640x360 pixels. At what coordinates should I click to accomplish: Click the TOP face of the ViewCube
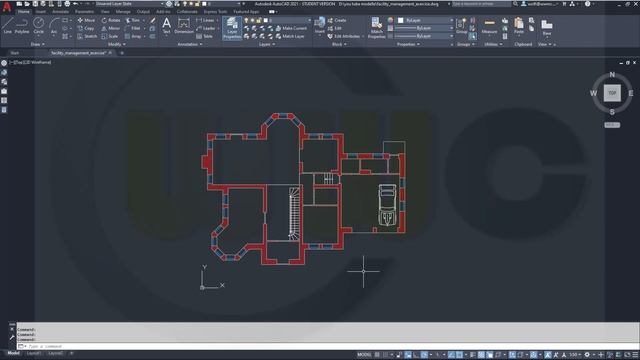click(x=612, y=93)
